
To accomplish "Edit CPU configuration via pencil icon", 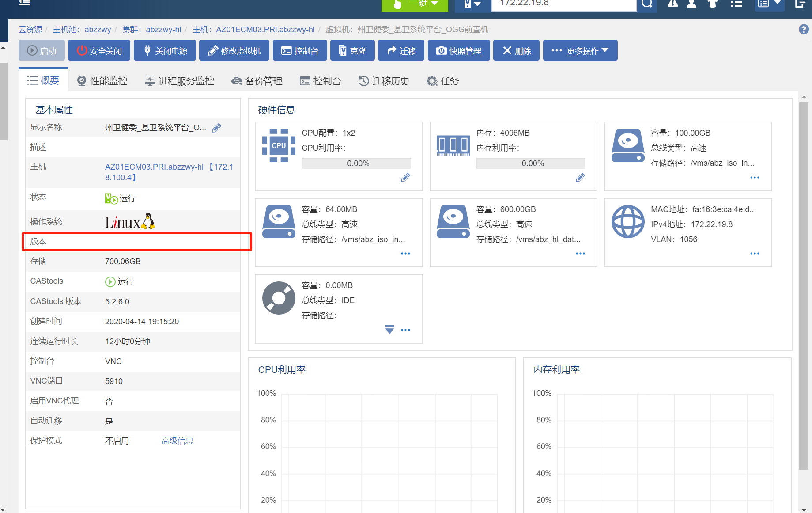I will point(405,178).
